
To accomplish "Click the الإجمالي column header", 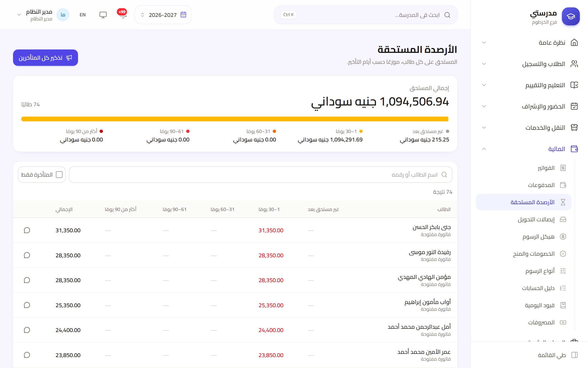I will [64, 209].
